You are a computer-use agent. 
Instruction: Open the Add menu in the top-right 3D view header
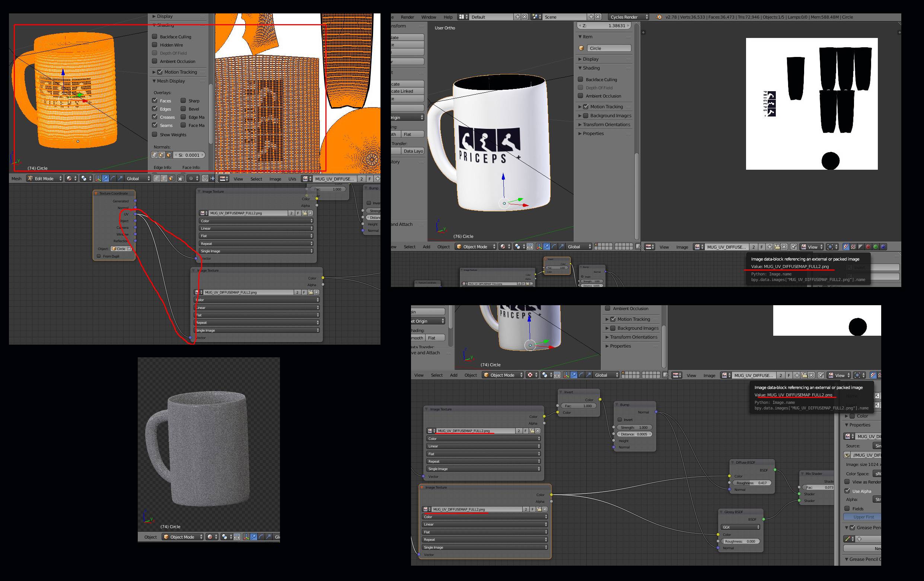tap(426, 247)
